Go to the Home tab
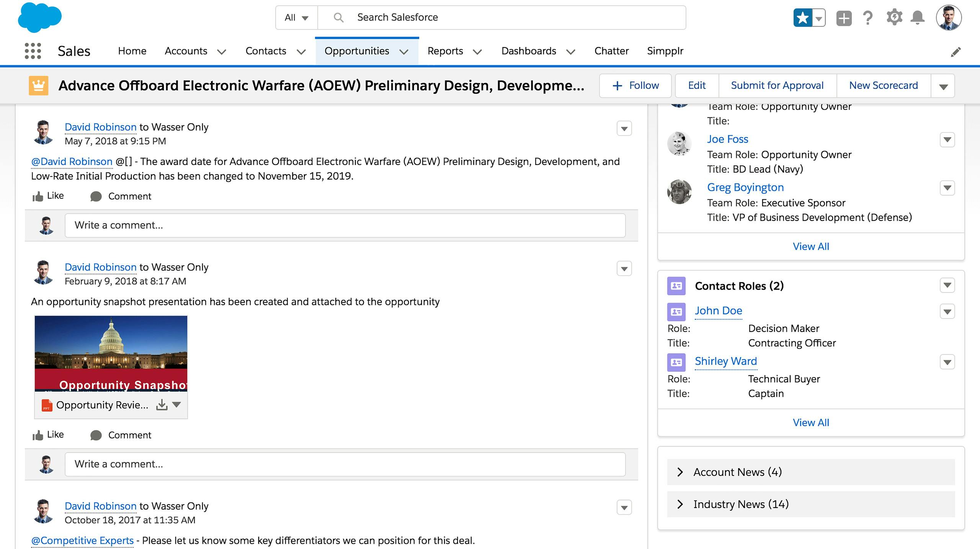The image size is (980, 549). tap(132, 51)
